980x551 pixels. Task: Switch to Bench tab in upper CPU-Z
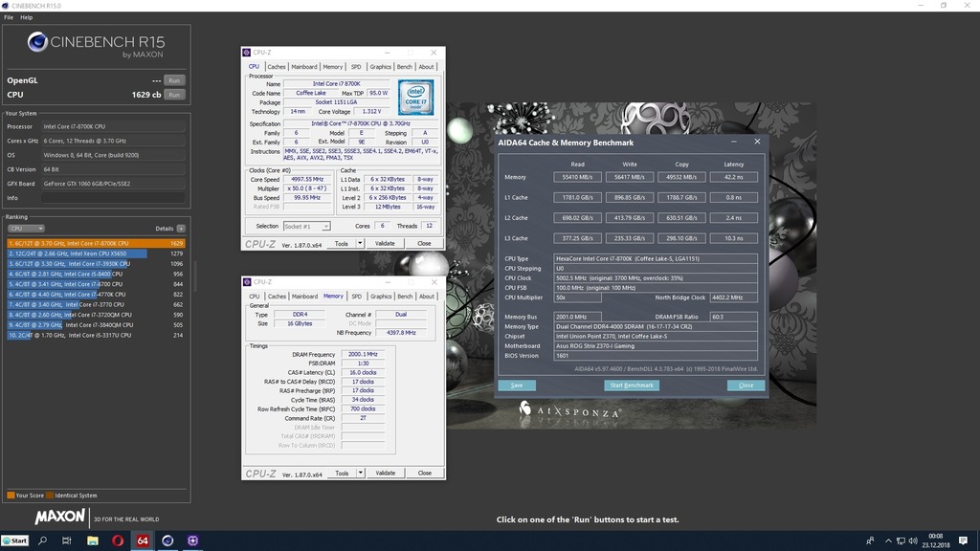pos(405,67)
